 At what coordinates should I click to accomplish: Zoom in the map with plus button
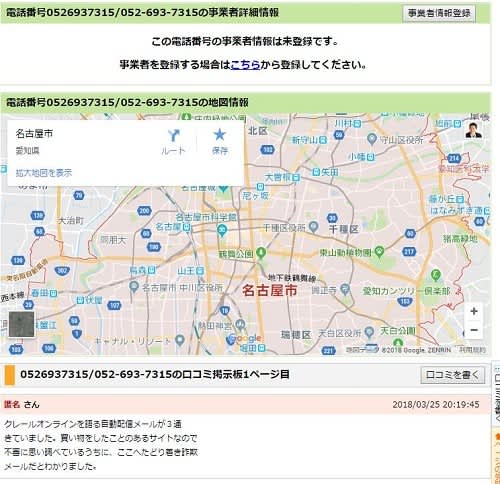pyautogui.click(x=474, y=311)
